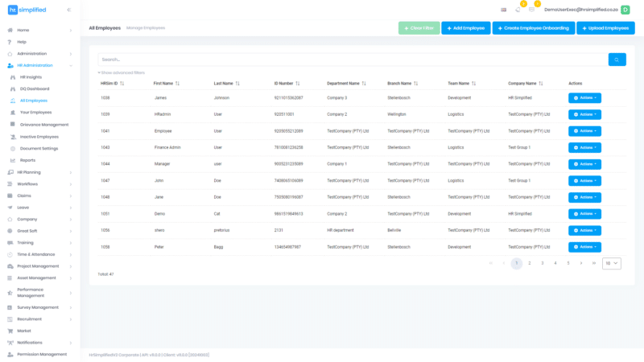Click Stellenbosch branch for Finance Admin row
Viewport: 644px width, 362px height.
click(x=398, y=147)
